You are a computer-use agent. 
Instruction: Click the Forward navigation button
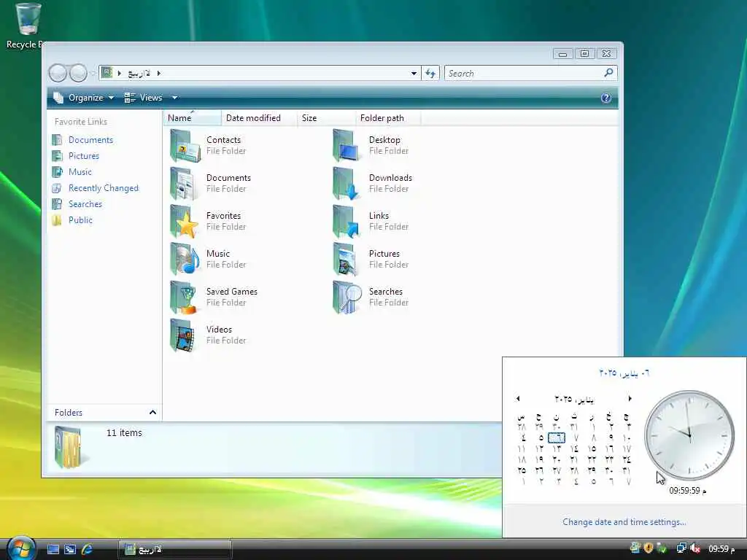pos(78,73)
